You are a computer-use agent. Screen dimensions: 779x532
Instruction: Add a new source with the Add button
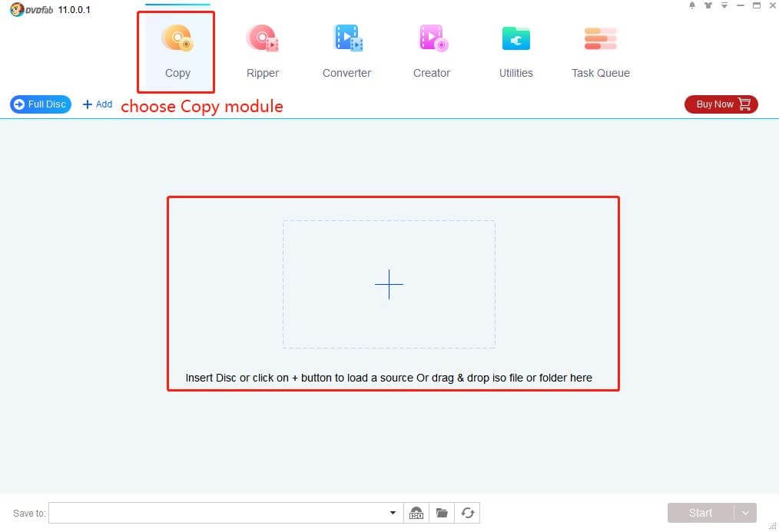97,104
